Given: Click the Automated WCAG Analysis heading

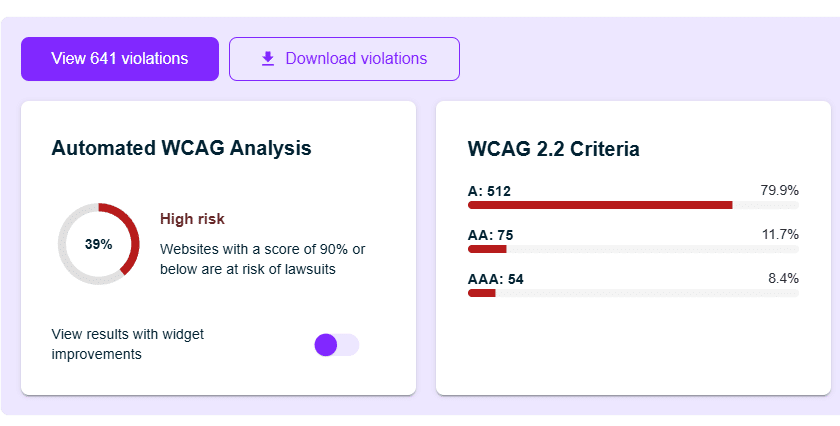Looking at the screenshot, I should (x=181, y=148).
